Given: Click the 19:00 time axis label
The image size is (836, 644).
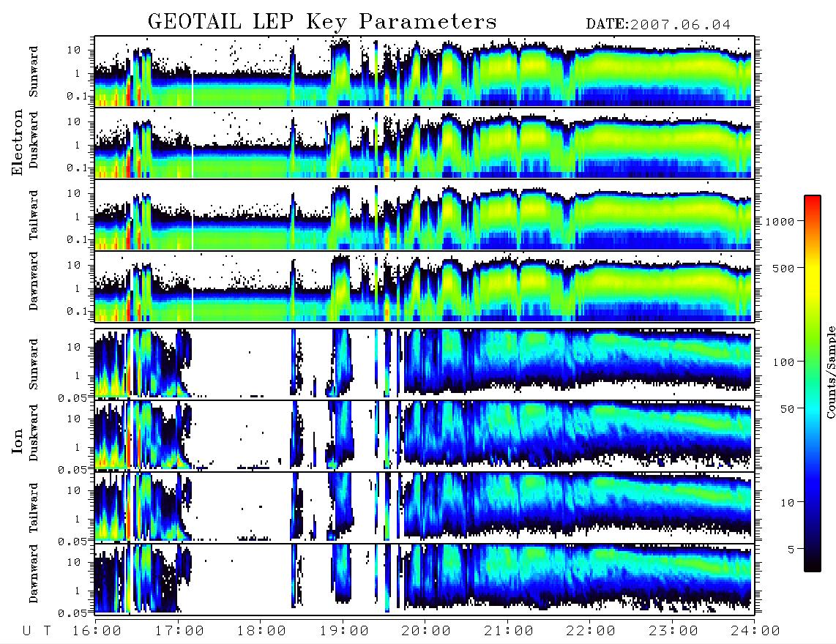Looking at the screenshot, I should point(344,631).
